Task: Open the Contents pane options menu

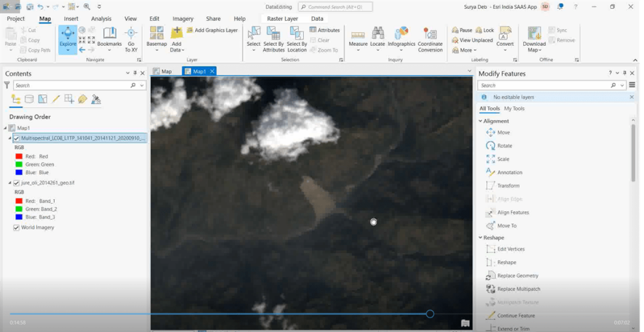Action: pyautogui.click(x=127, y=73)
